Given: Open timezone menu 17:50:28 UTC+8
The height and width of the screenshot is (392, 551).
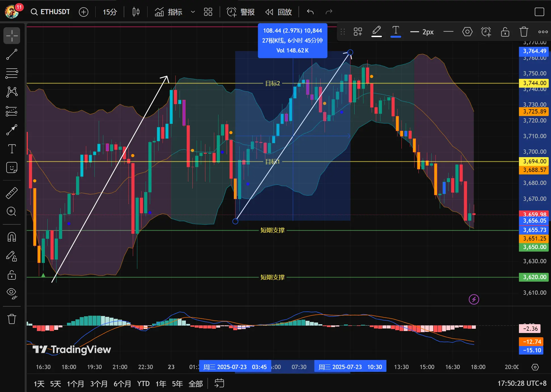Looking at the screenshot, I should click(522, 383).
